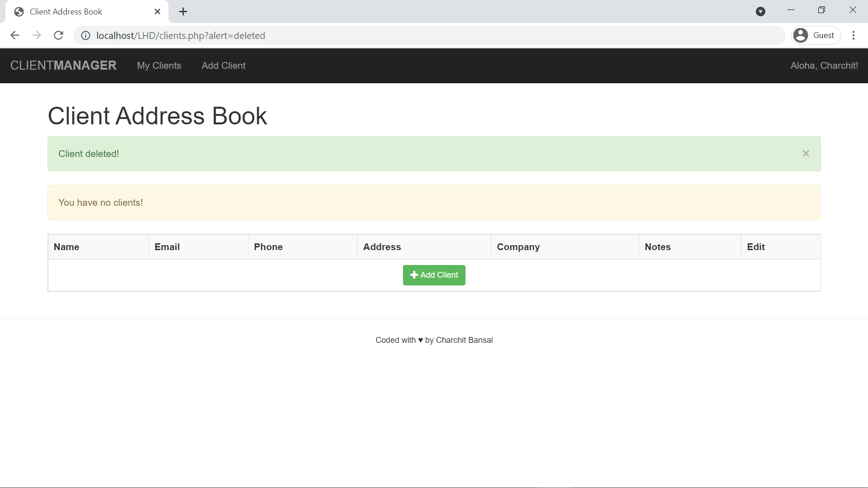Screen dimensions: 868x488
Task: Click the 'Client Address Book' page heading
Action: pyautogui.click(x=157, y=116)
